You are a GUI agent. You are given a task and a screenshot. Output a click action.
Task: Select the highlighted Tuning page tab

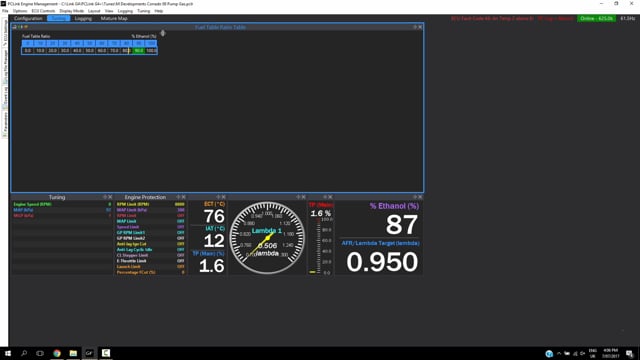click(58, 18)
